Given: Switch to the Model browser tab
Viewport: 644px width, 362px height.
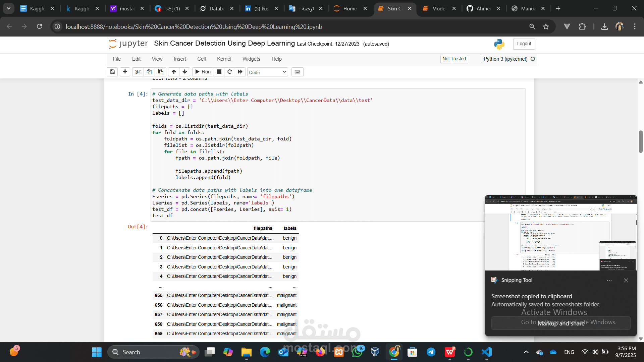Looking at the screenshot, I should tap(439, 9).
